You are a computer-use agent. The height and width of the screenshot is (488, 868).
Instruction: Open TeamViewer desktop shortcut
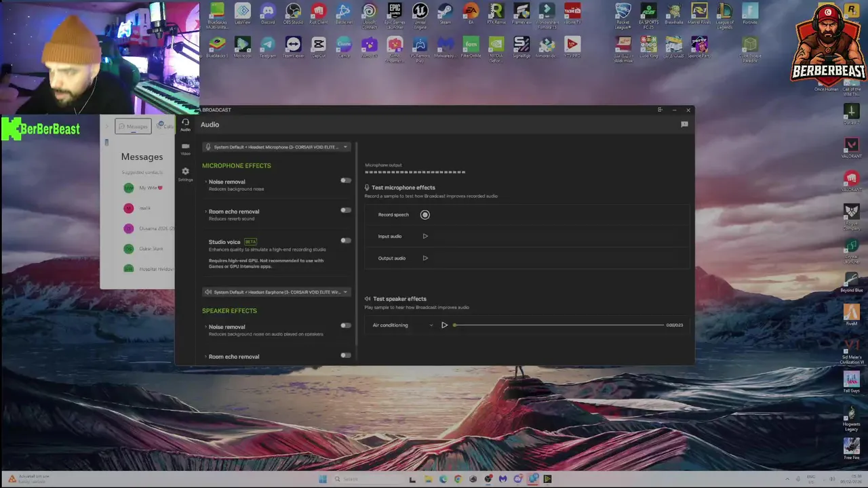point(293,47)
